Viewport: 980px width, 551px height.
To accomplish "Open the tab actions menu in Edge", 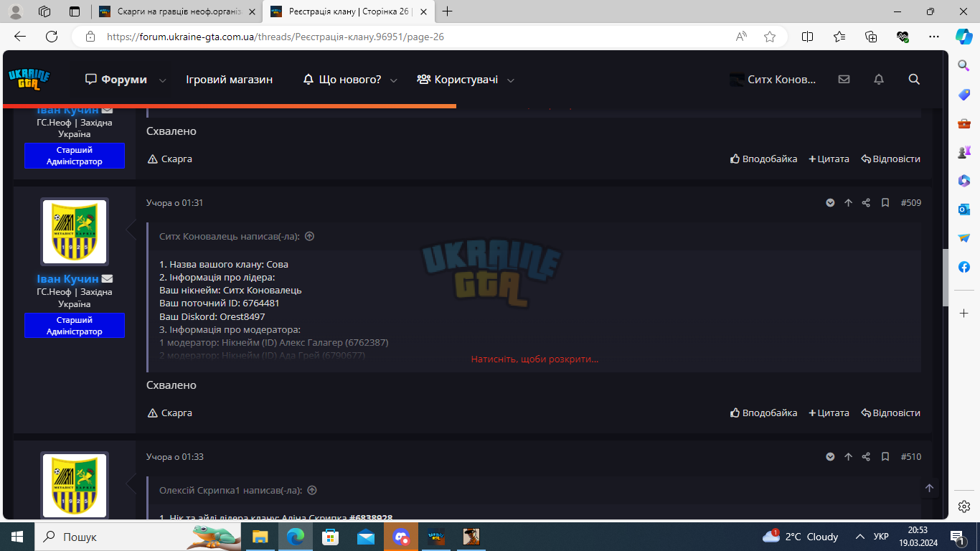I will (75, 11).
